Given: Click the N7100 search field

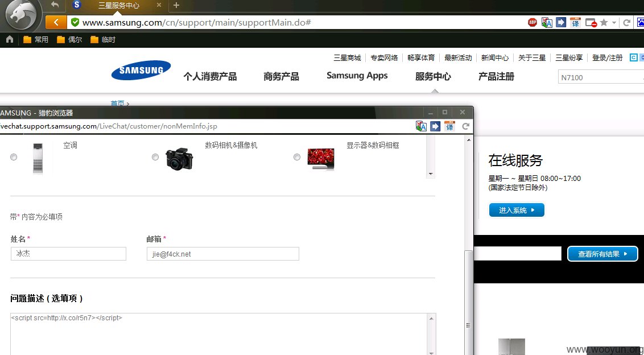Looking at the screenshot, I should (600, 77).
